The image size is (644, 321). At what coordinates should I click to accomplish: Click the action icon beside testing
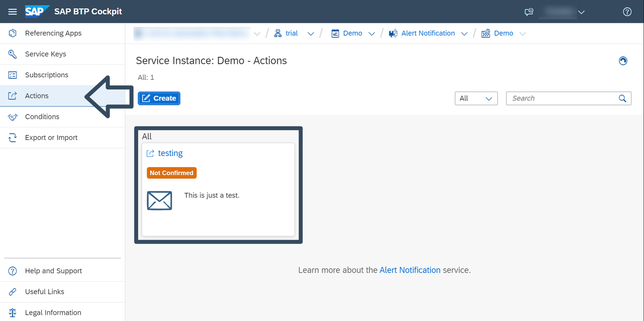click(x=151, y=153)
